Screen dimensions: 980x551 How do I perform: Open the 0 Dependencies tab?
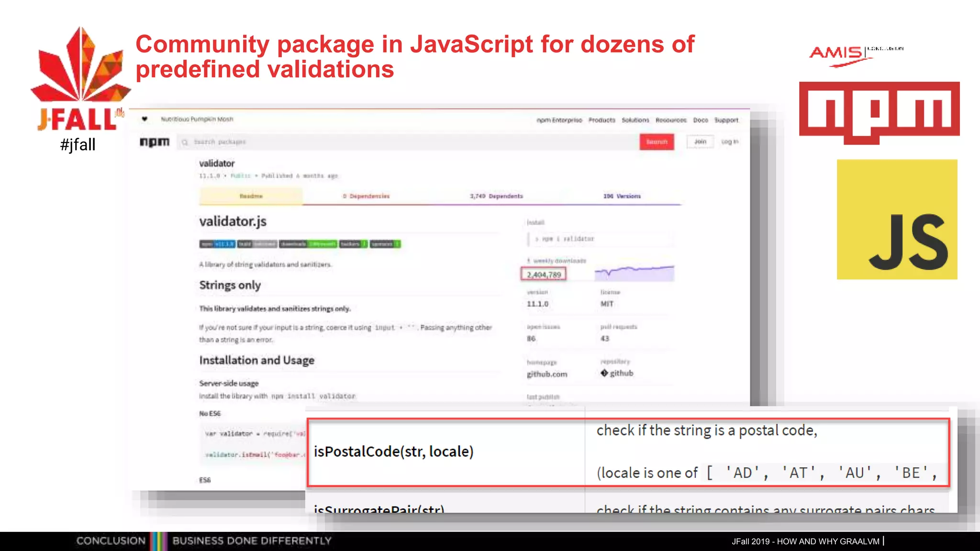pos(366,196)
